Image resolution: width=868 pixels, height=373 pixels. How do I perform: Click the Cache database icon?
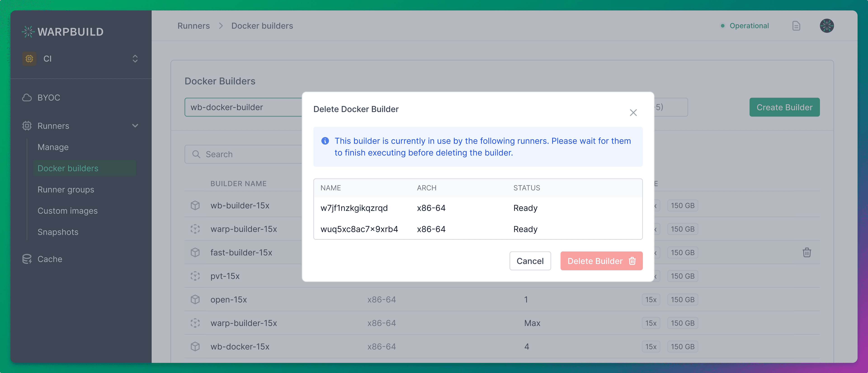pyautogui.click(x=27, y=259)
